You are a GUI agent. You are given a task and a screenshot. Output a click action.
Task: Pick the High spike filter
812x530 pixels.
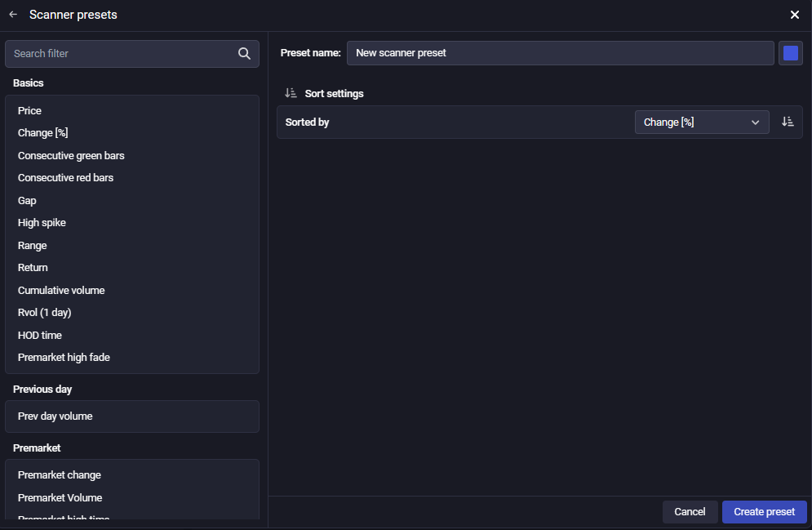(42, 223)
